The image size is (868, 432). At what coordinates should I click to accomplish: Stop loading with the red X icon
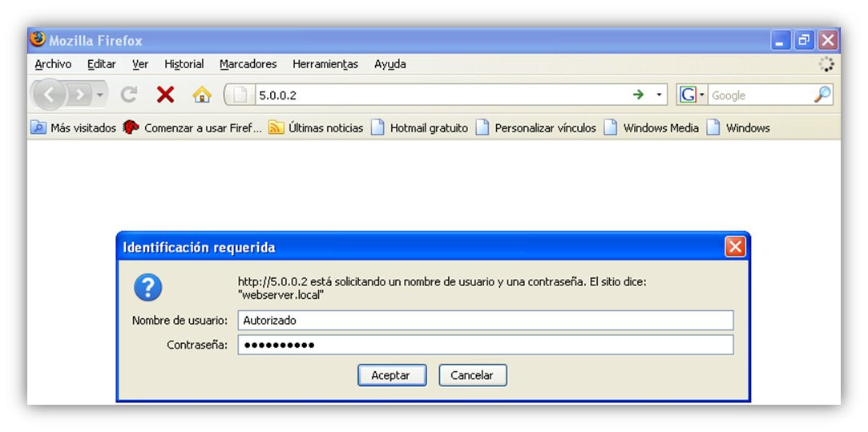[165, 95]
